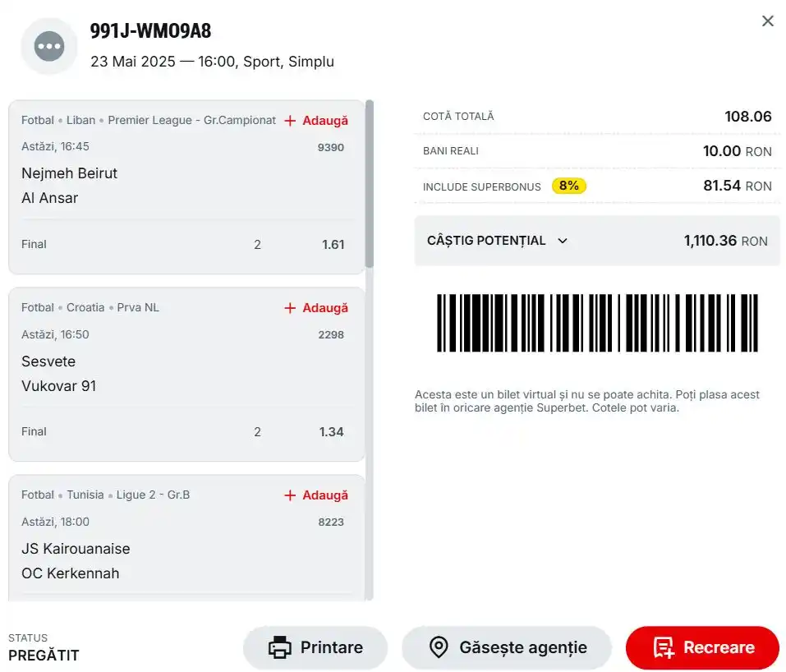This screenshot has height=672, width=786.
Task: Click the Printare button
Action: click(315, 647)
